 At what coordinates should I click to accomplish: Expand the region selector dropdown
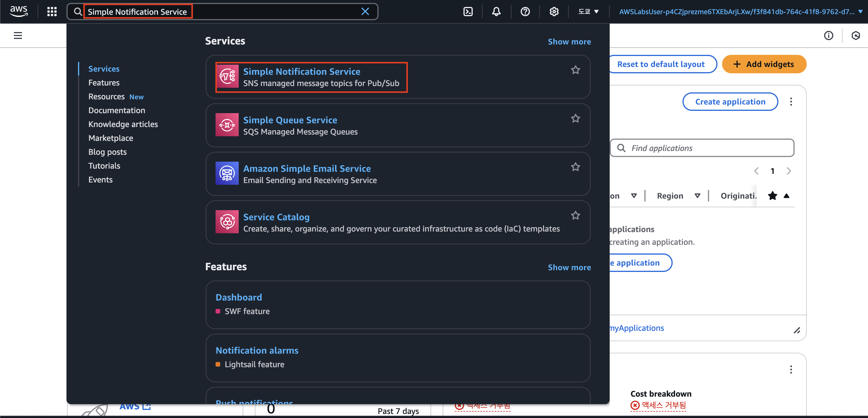click(x=588, y=12)
